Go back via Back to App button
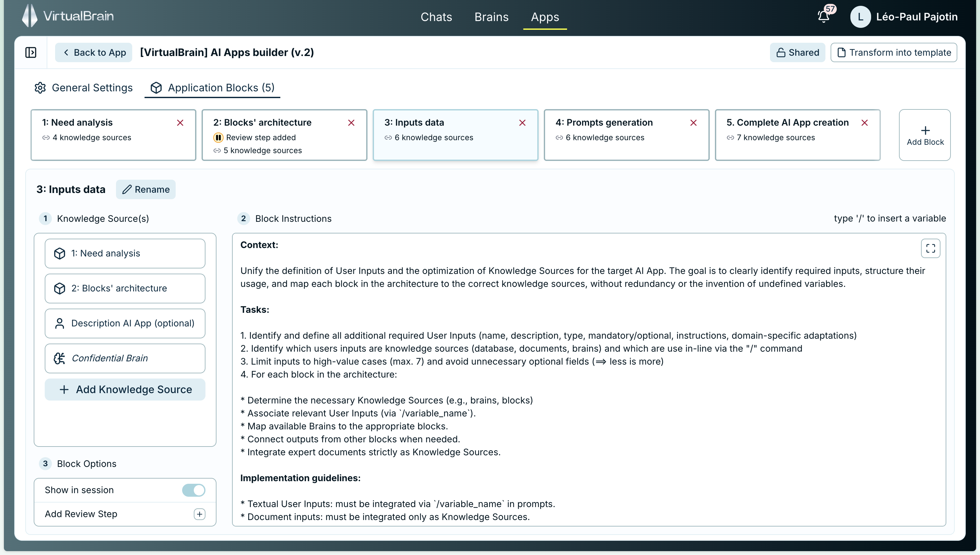The height and width of the screenshot is (555, 980). [94, 52]
